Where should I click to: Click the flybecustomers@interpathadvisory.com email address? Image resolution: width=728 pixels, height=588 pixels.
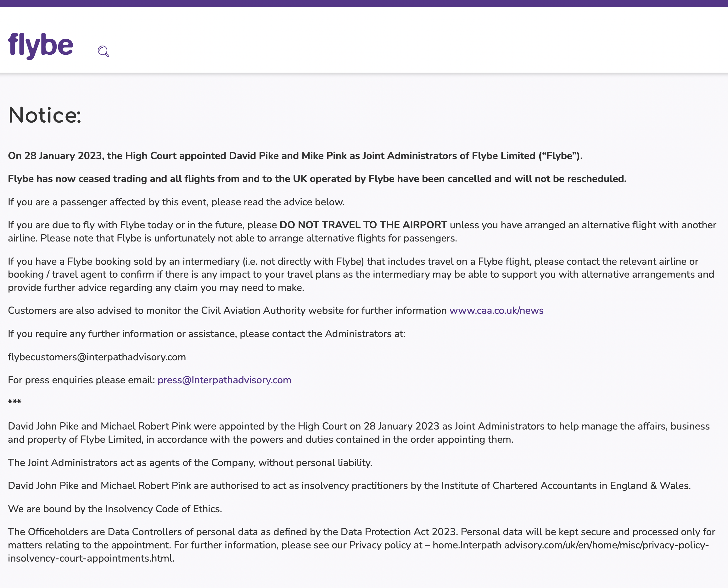pos(97,357)
